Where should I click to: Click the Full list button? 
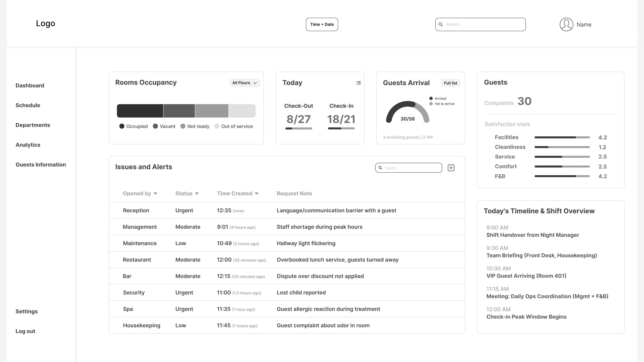tap(450, 83)
